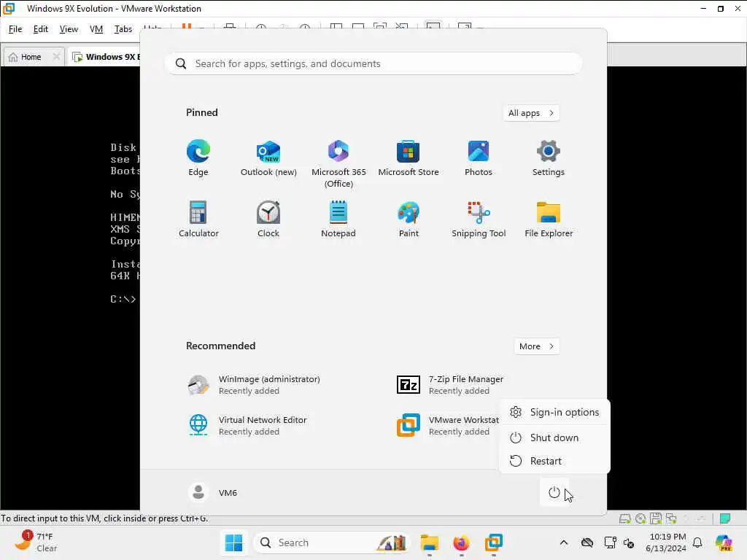Open the Calculator app
This screenshot has height=560, width=747.
pyautogui.click(x=198, y=219)
